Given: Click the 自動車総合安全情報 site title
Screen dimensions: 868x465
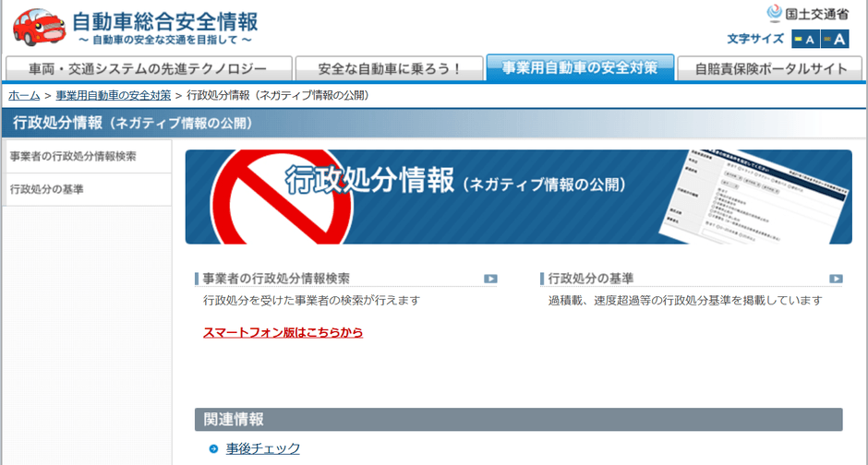Looking at the screenshot, I should (165, 22).
